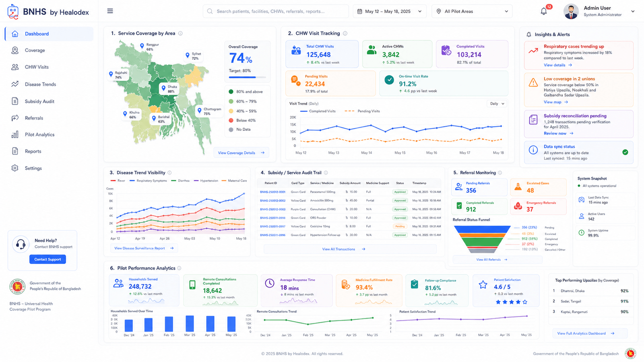The image size is (644, 362).
Task: Open View Disease Surveillance Report
Action: pos(144,248)
